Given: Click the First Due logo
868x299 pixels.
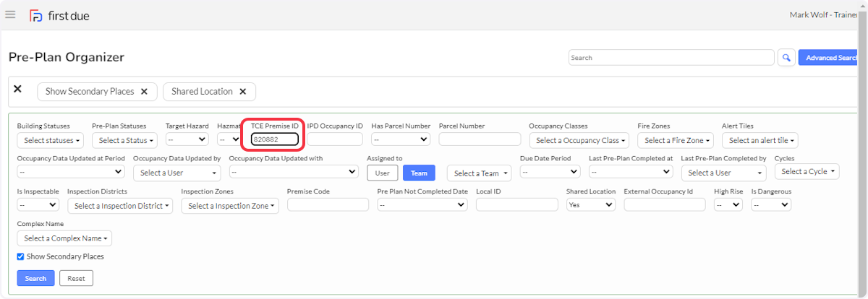Looking at the screenshot, I should pos(59,15).
